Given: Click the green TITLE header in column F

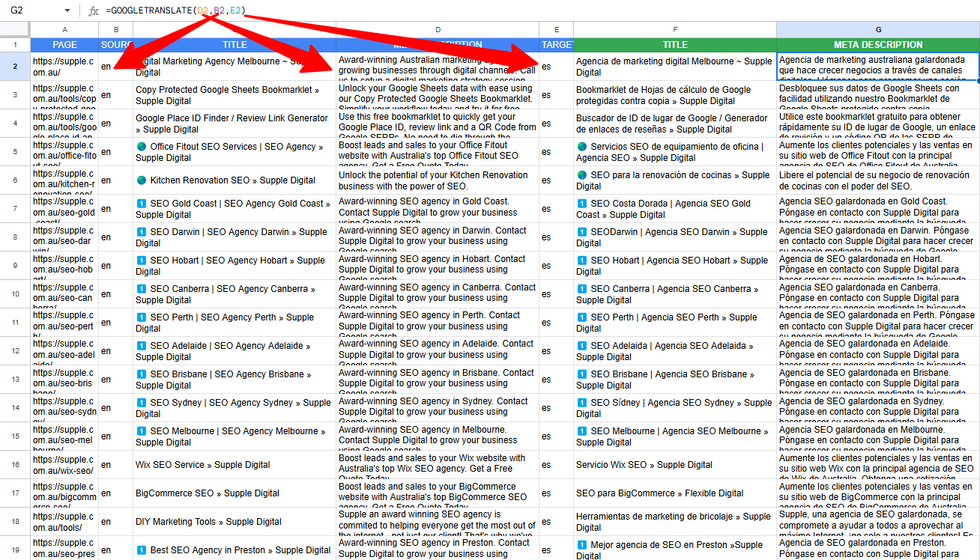Looking at the screenshot, I should click(675, 45).
